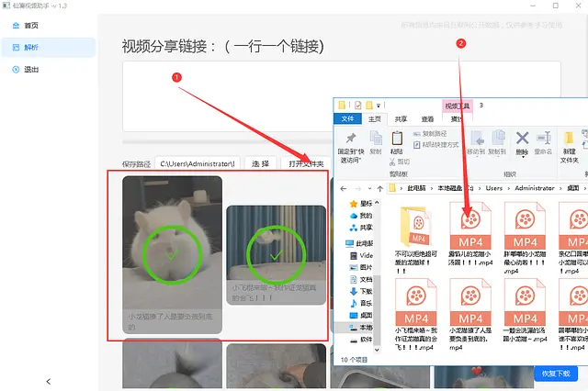
Task: Select the 不可以拒绝超可爱的龙猫球 folder
Action: click(x=416, y=240)
